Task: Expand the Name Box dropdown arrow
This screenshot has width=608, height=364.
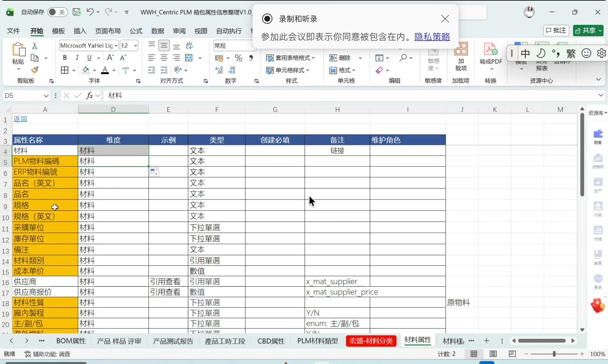Action: 46,95
